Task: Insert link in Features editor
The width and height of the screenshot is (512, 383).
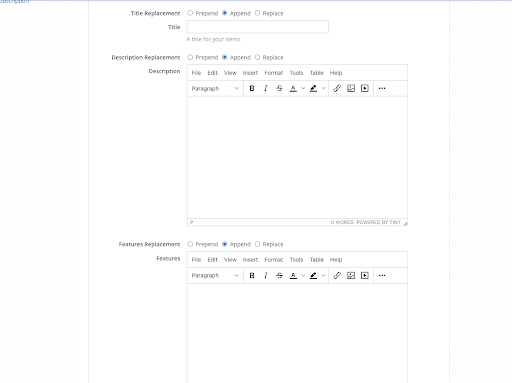Action: [x=337, y=275]
